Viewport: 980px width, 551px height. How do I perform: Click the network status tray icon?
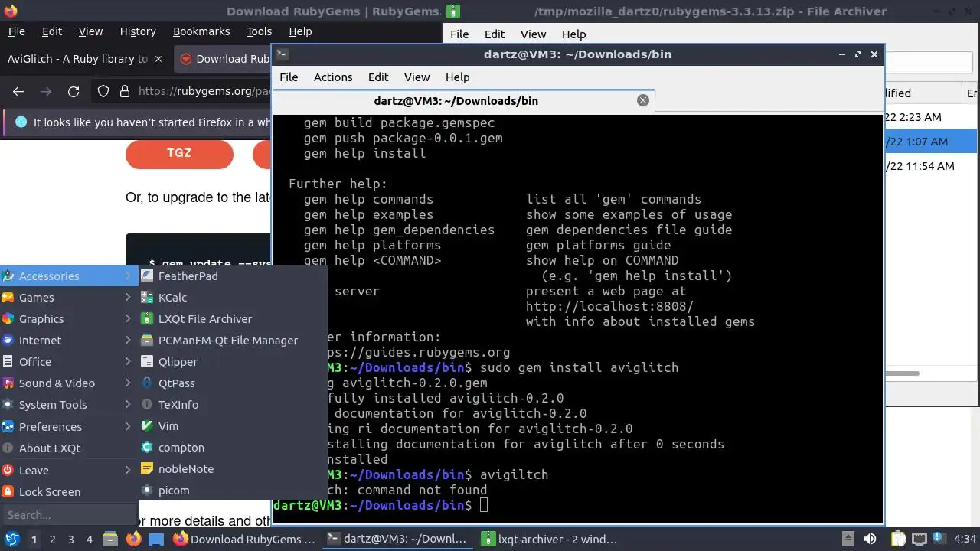[x=919, y=539]
